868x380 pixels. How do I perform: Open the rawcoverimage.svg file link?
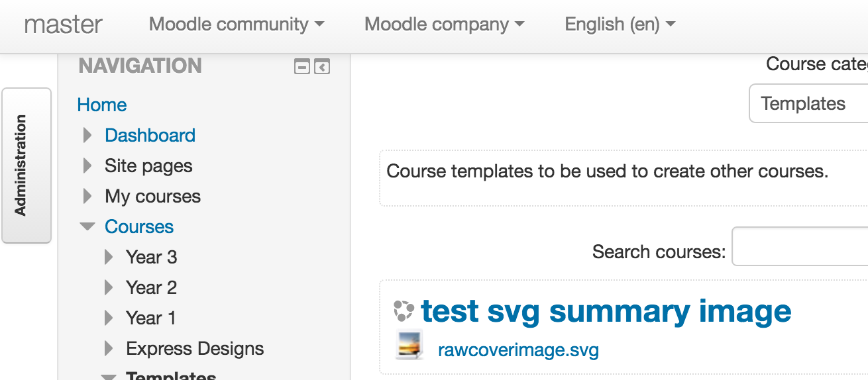point(518,350)
